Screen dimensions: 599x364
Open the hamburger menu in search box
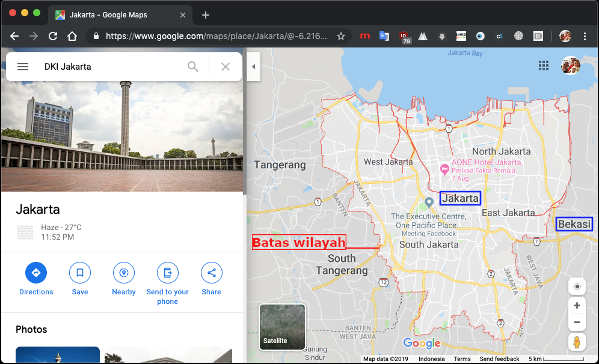[23, 67]
